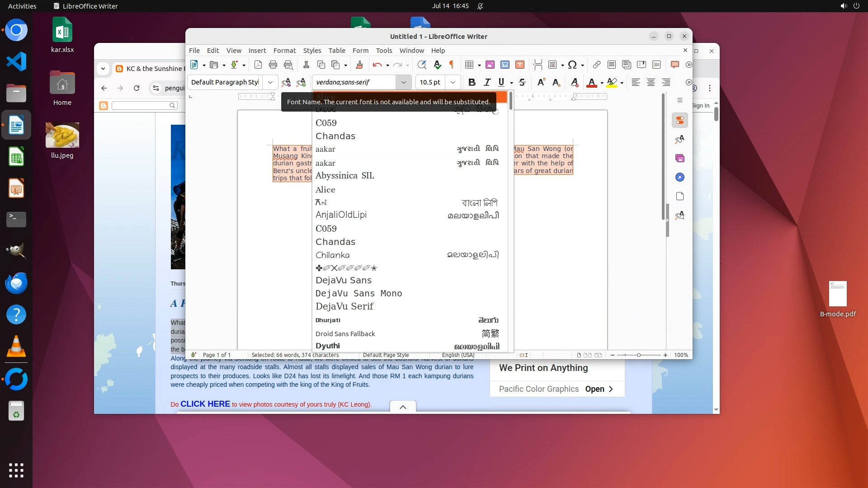
Task: Open the Navigator compass icon in sidebar
Action: pos(679,177)
